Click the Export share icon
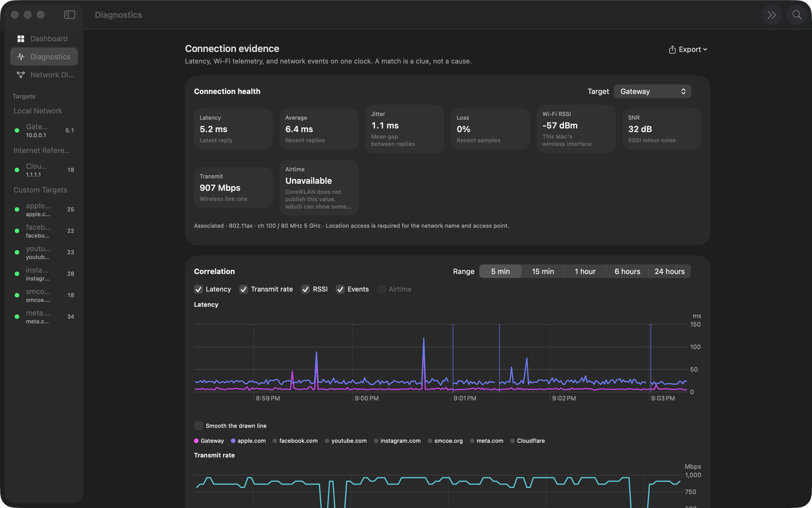The height and width of the screenshot is (508, 812). 672,50
